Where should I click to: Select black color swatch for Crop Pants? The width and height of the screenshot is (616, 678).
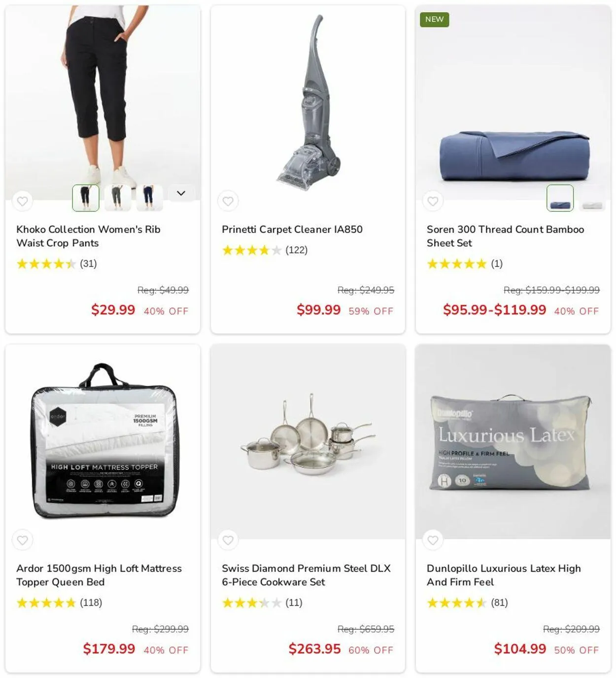tap(86, 198)
